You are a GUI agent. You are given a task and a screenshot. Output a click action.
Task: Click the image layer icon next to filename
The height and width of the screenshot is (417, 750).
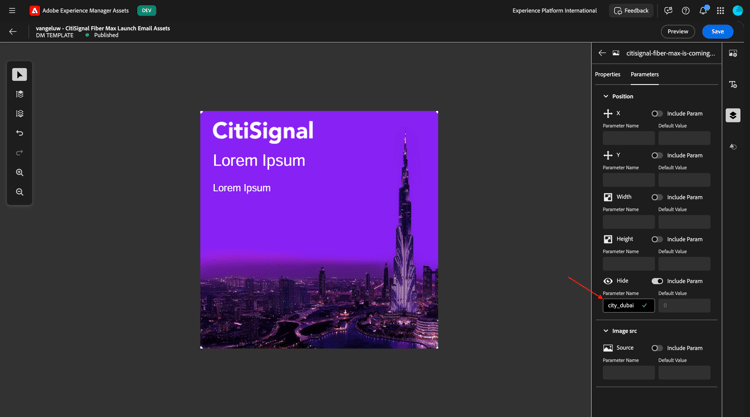click(616, 53)
